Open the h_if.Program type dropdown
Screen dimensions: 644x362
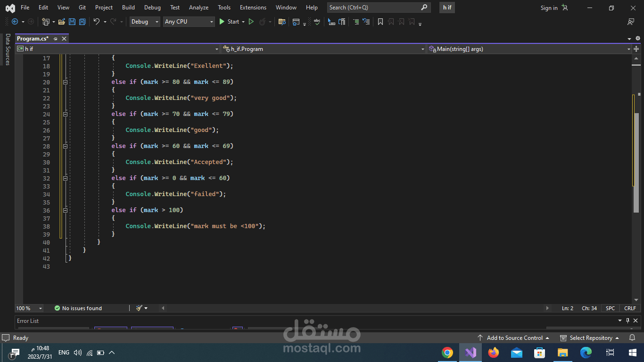(324, 49)
